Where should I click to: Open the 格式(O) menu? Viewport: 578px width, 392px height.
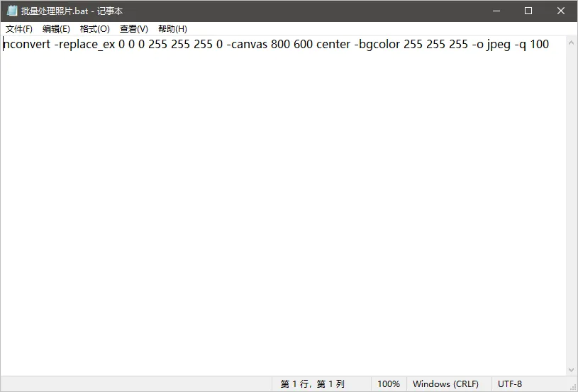[x=95, y=29]
